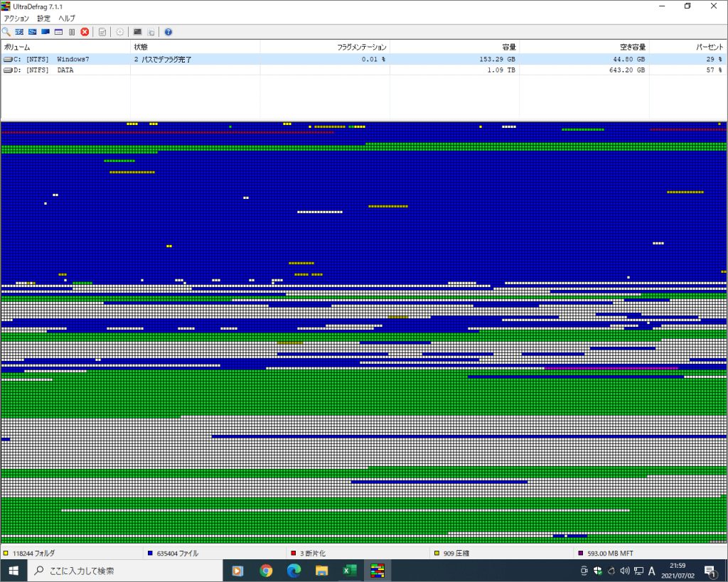Sort by the 容量 column header
The height and width of the screenshot is (582, 728).
(454, 47)
